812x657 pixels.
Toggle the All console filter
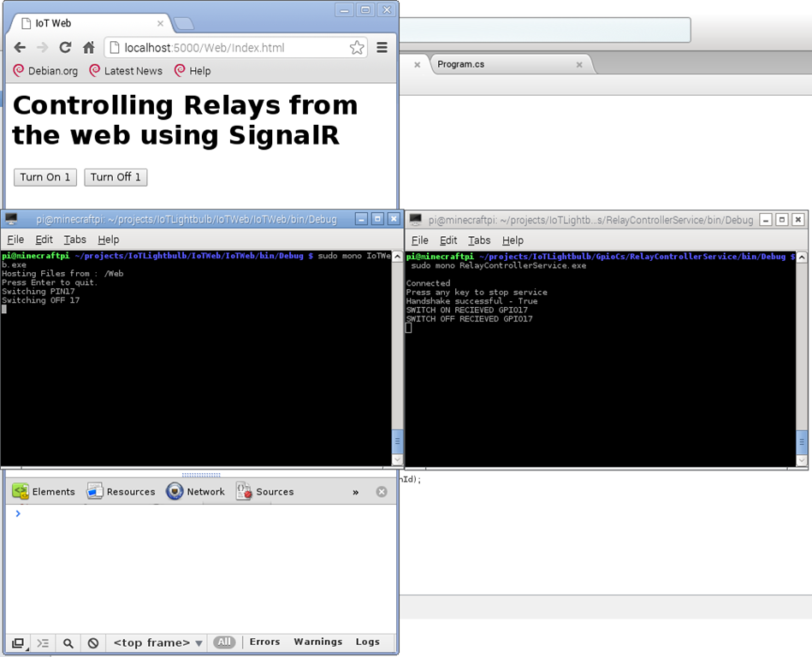pyautogui.click(x=224, y=642)
